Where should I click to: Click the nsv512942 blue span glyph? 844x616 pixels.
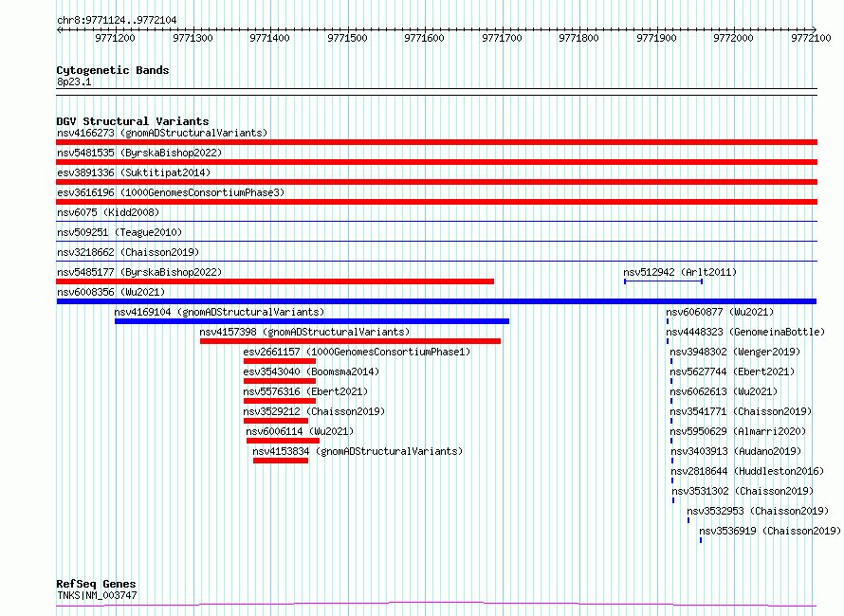[663, 281]
